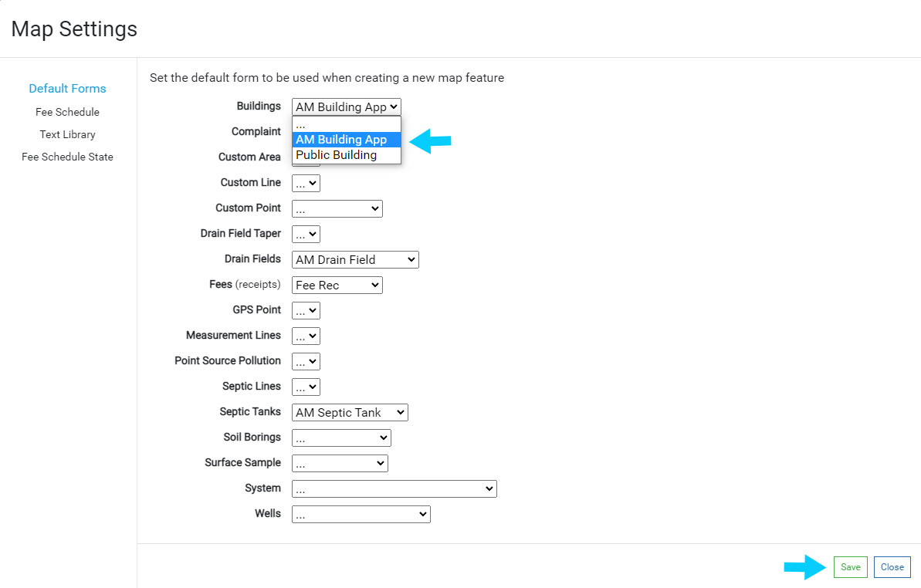
Task: Switch to the Fee Schedule section
Action: pyautogui.click(x=67, y=112)
